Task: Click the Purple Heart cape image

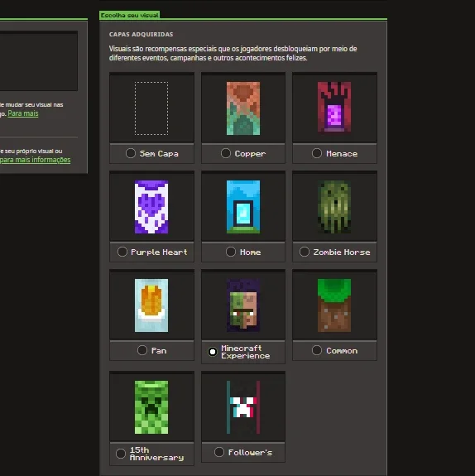Action: (x=151, y=207)
